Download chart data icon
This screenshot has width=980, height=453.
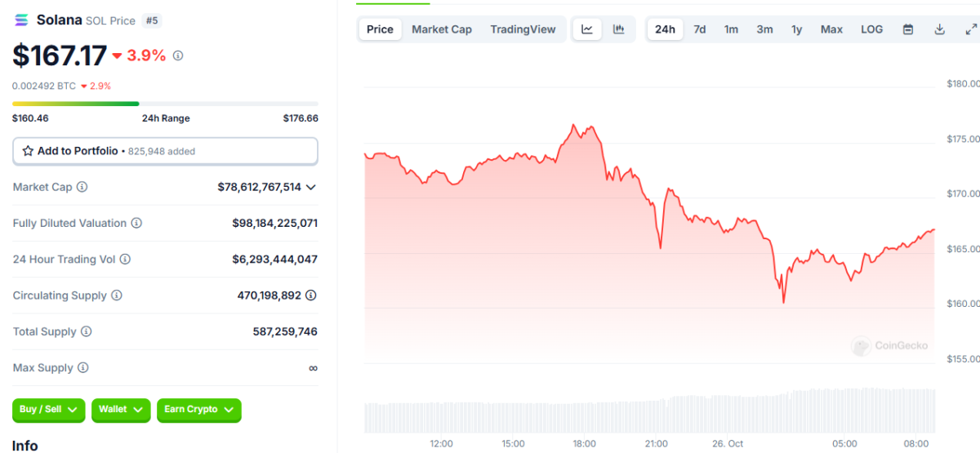(940, 29)
